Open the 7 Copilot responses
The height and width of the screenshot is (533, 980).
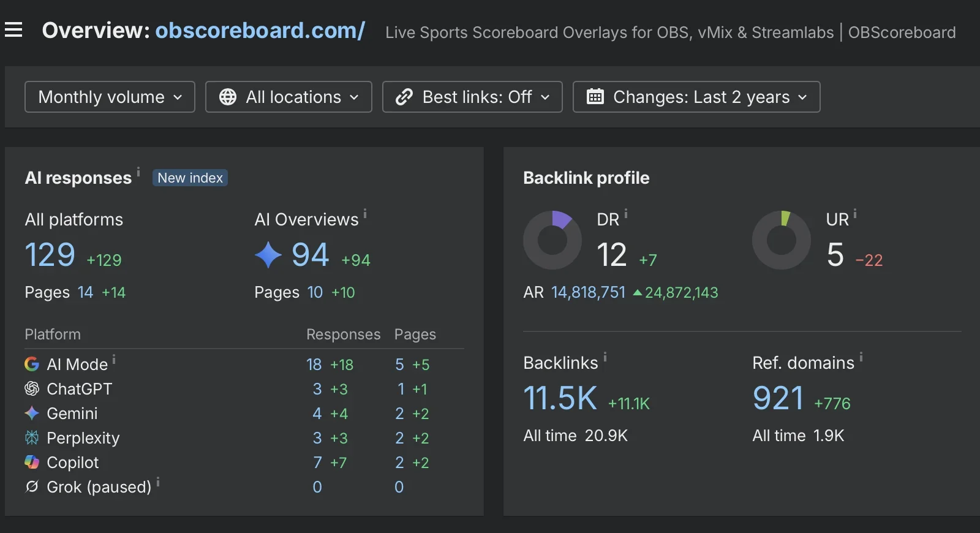point(317,463)
